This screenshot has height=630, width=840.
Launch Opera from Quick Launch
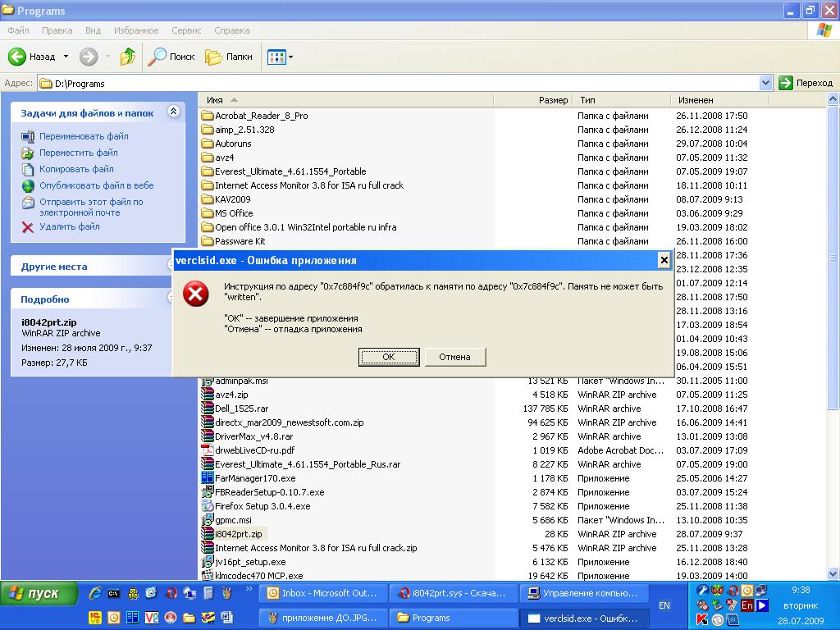pyautogui.click(x=171, y=592)
